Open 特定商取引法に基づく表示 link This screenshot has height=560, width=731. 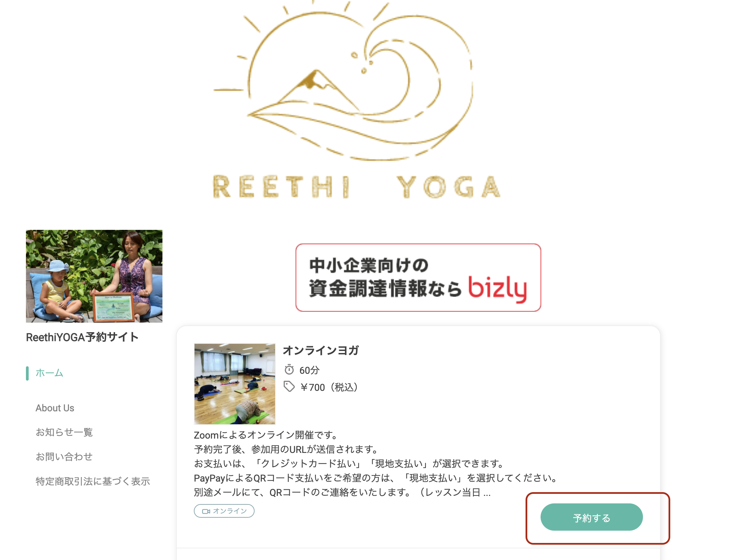(93, 481)
